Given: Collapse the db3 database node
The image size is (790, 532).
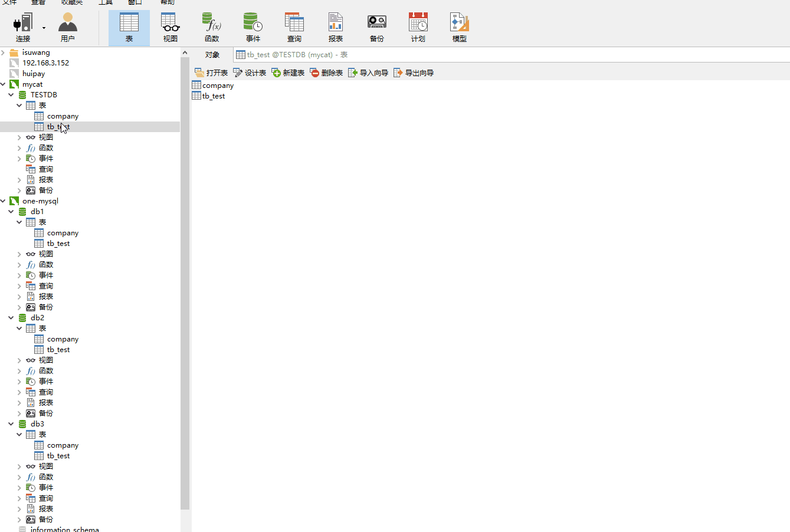Looking at the screenshot, I should (x=11, y=424).
